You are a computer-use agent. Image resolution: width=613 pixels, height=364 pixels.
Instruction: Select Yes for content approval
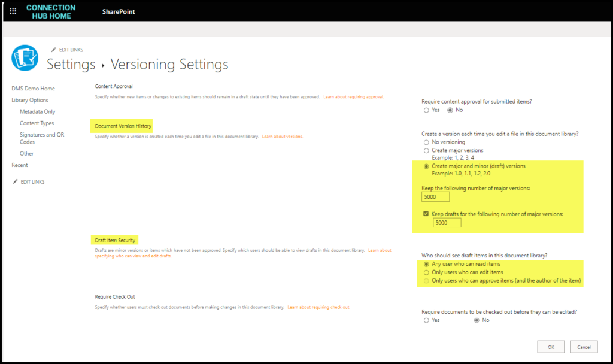pos(426,110)
